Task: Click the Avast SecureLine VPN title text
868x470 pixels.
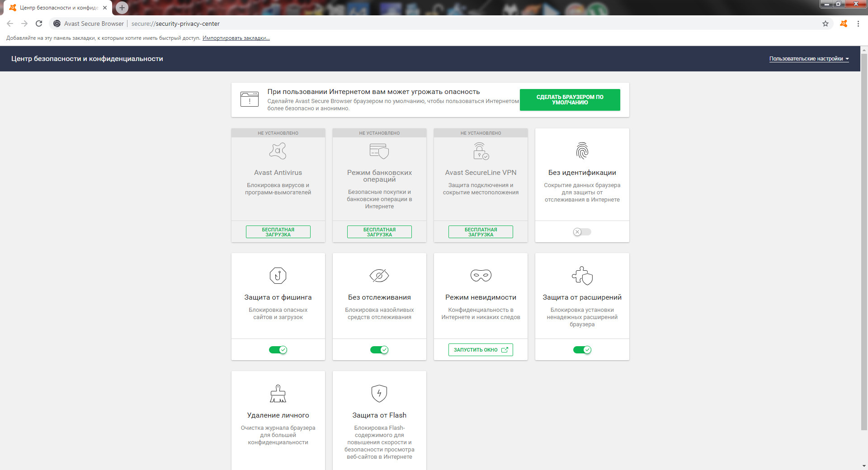Action: pos(481,173)
